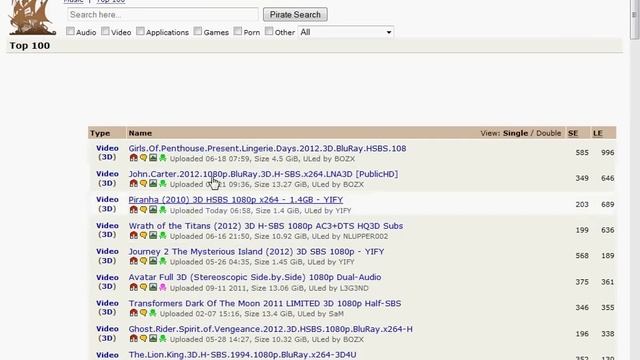Click leechers count 689
The image size is (640, 360).
(x=607, y=204)
